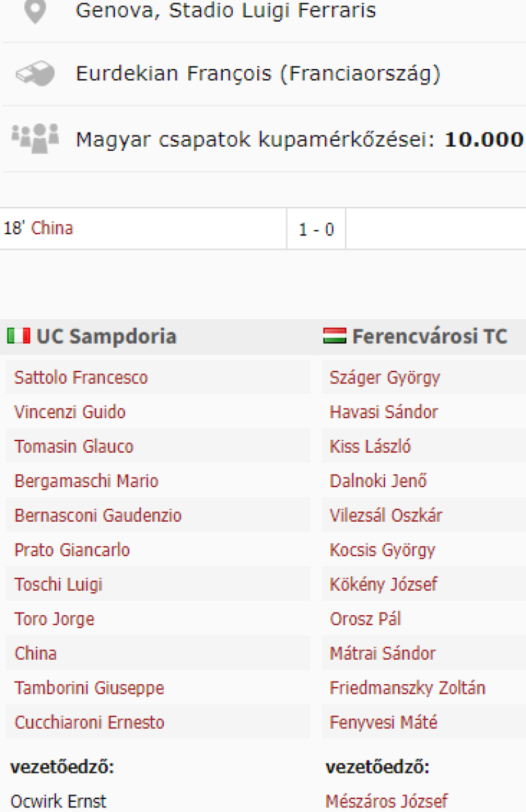Click the location pin icon

tap(35, 12)
